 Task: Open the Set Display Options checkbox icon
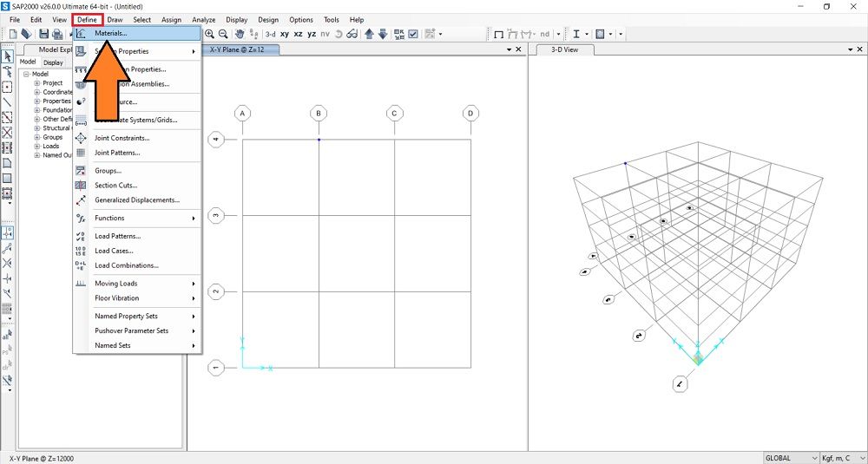pos(413,35)
